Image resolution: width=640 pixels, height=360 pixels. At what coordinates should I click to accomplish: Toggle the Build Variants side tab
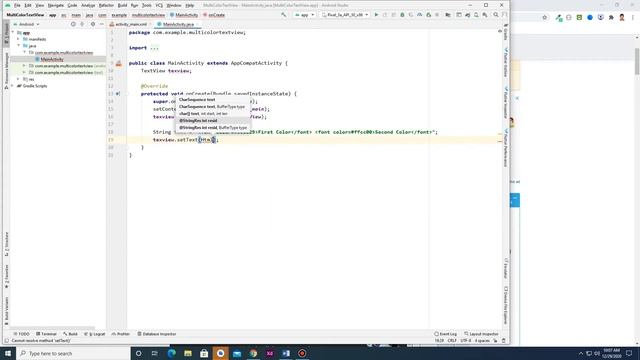[x=6, y=311]
